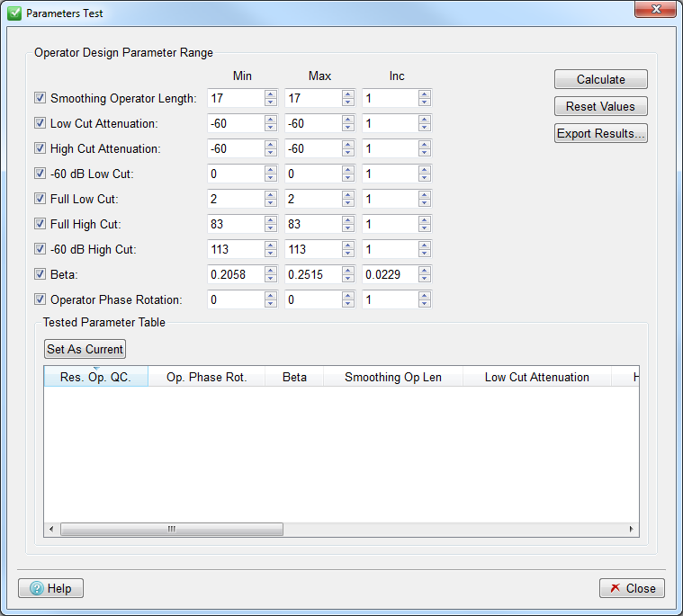Toggle Full High Cut checkbox
Screen dimensions: 683x616
[x=40, y=224]
